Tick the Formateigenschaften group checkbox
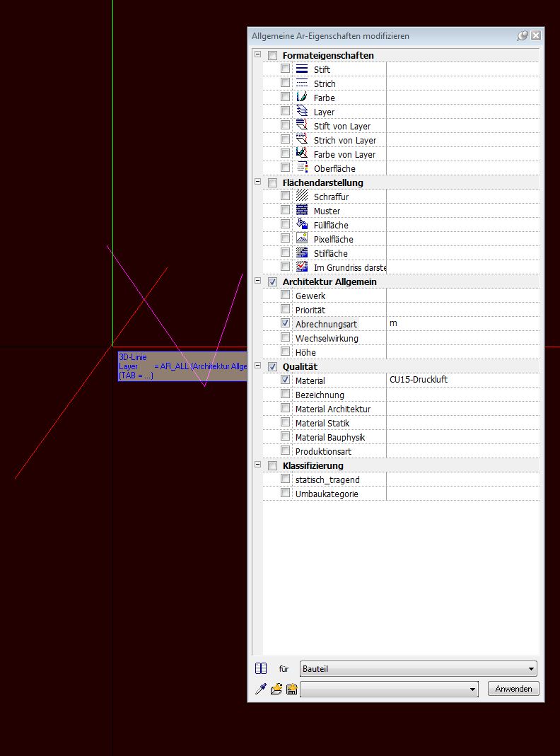The height and width of the screenshot is (756, 560). pos(273,55)
